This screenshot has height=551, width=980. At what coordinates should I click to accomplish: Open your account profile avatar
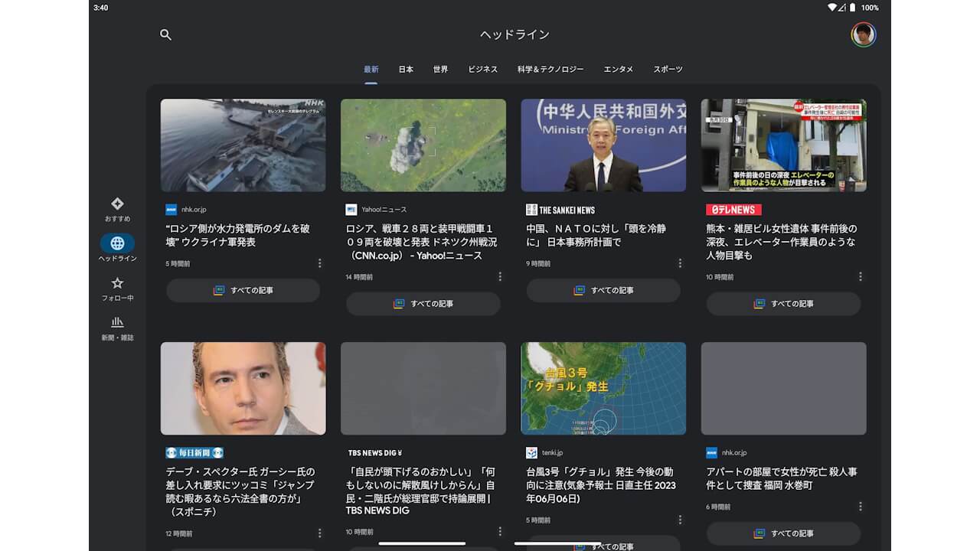point(864,34)
